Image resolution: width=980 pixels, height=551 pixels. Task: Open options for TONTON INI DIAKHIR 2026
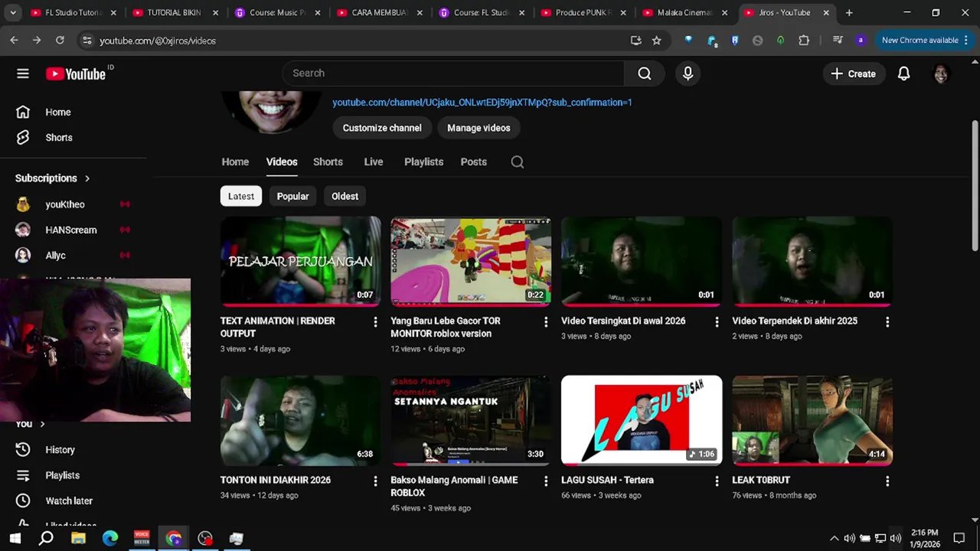tap(375, 481)
